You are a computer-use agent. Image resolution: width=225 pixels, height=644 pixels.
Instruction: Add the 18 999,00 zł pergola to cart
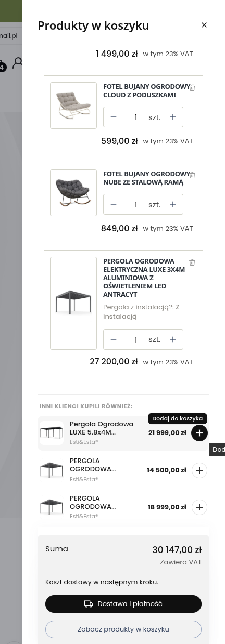pos(199,507)
